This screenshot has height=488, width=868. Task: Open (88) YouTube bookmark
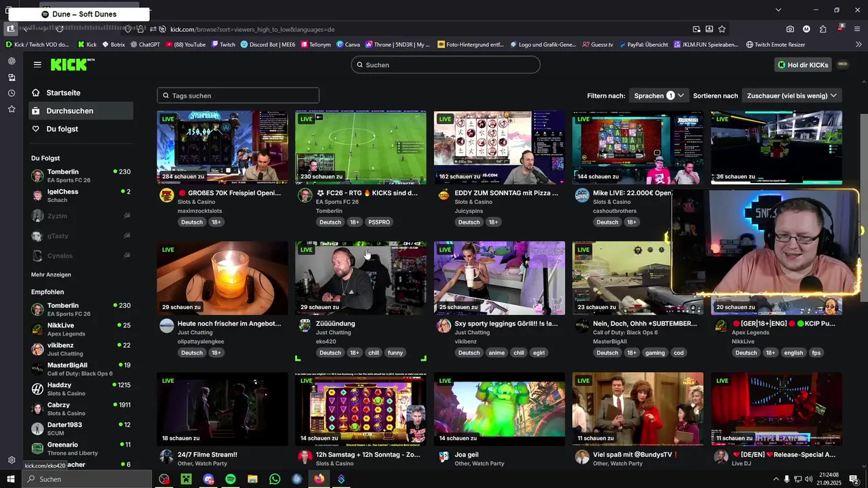click(184, 45)
